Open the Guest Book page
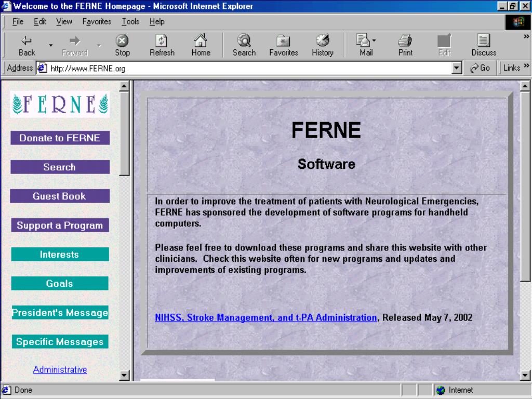Screen dimensions: 532x399 [60, 196]
